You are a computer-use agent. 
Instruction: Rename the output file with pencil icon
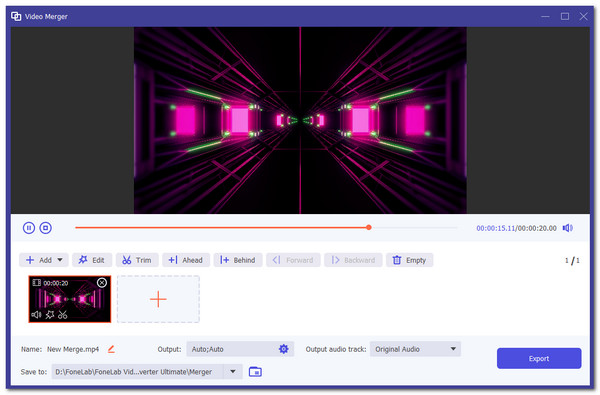[x=111, y=349]
